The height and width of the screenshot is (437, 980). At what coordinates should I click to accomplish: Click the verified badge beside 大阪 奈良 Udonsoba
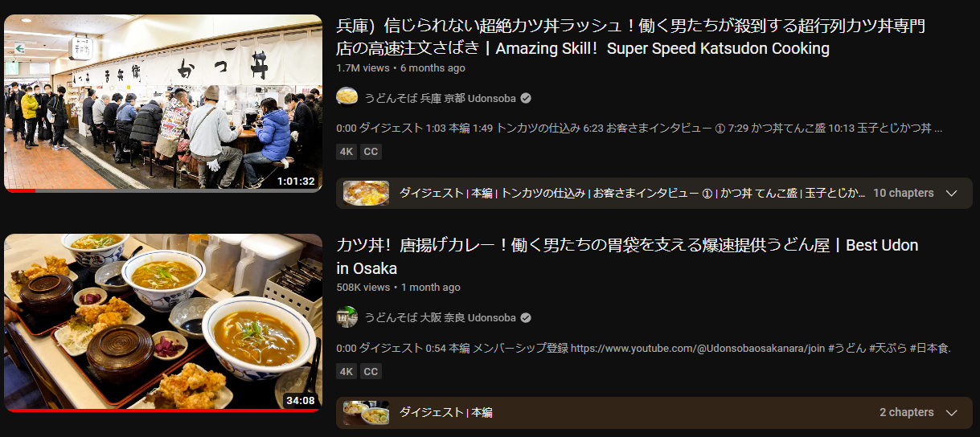[526, 317]
